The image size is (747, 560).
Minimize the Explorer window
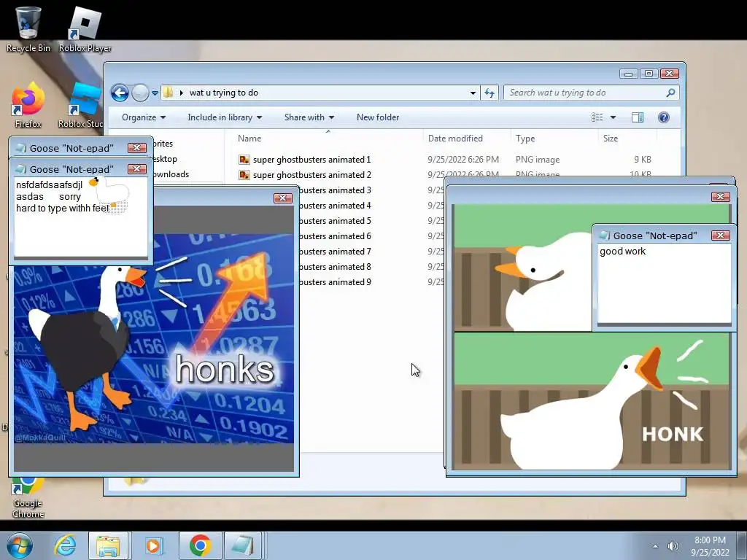pos(628,74)
